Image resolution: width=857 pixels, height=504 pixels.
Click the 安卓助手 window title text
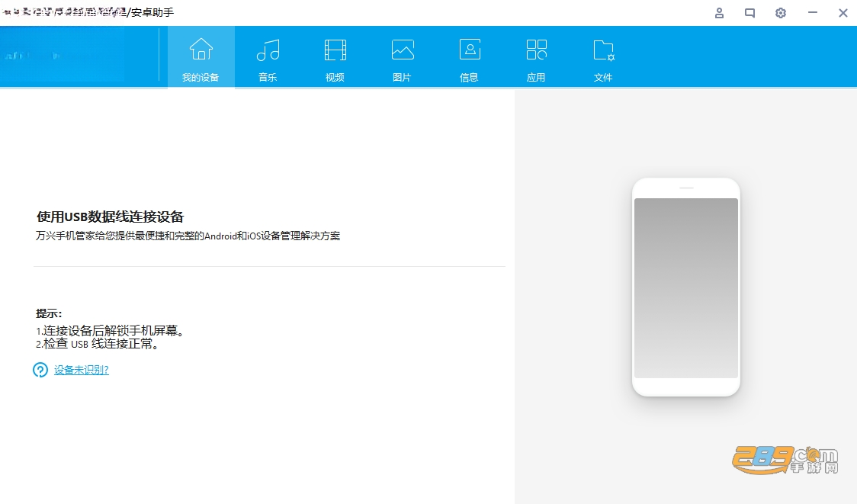(152, 12)
